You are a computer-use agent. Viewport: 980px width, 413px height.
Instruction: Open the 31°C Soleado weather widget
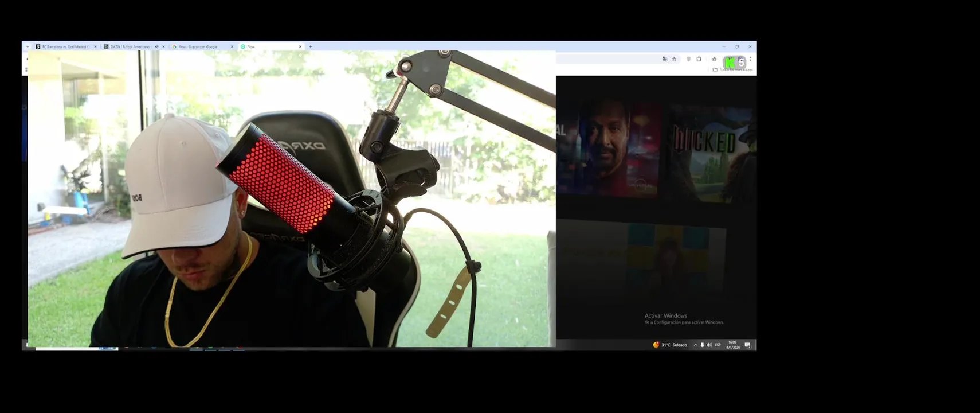click(x=670, y=345)
